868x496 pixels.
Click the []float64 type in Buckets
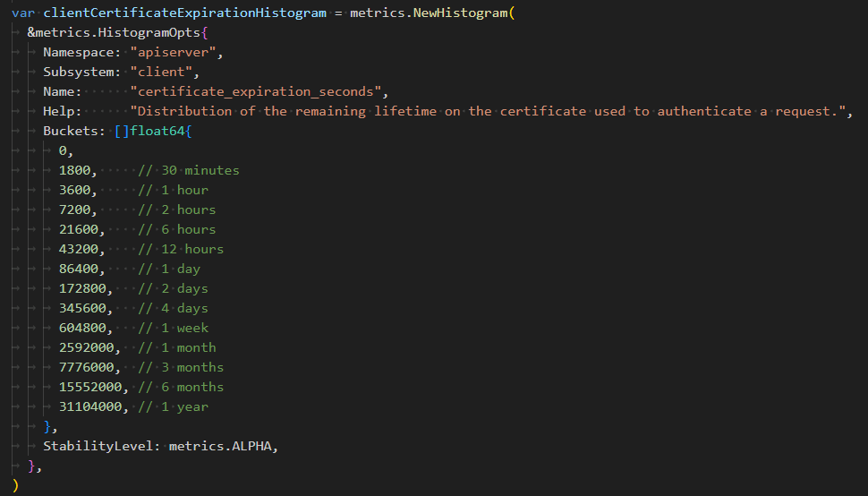tap(149, 132)
